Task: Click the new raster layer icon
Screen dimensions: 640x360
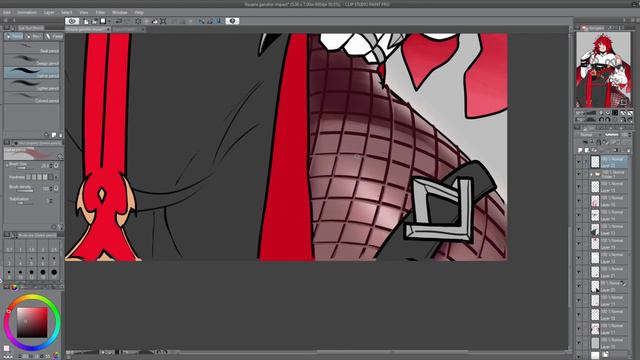Action: (580, 150)
